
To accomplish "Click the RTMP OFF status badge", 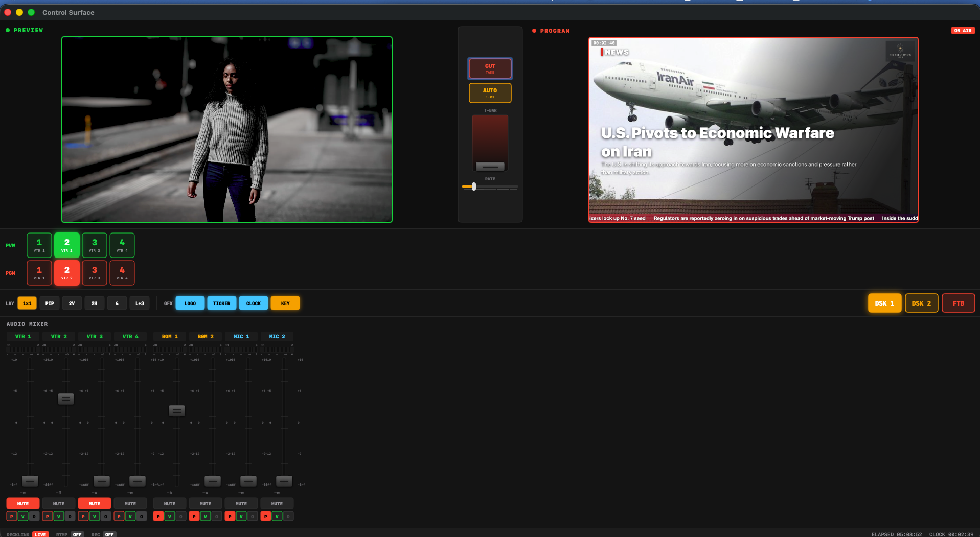I will [77, 534].
